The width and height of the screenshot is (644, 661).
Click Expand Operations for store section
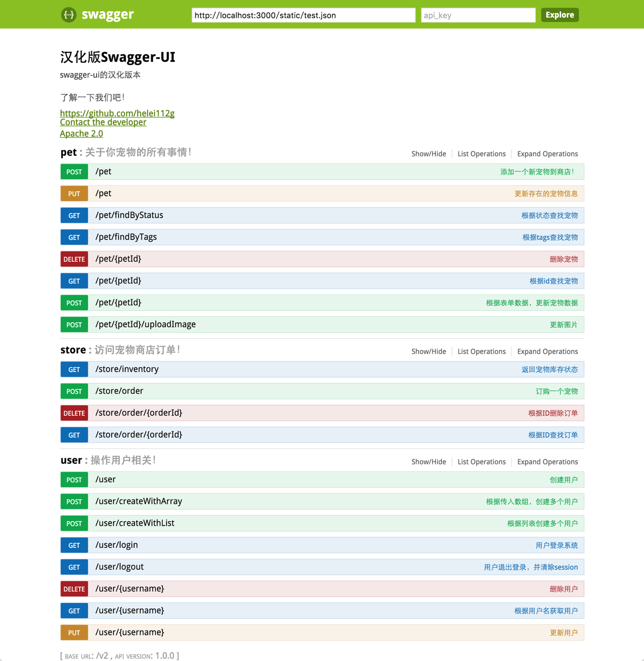tap(547, 352)
